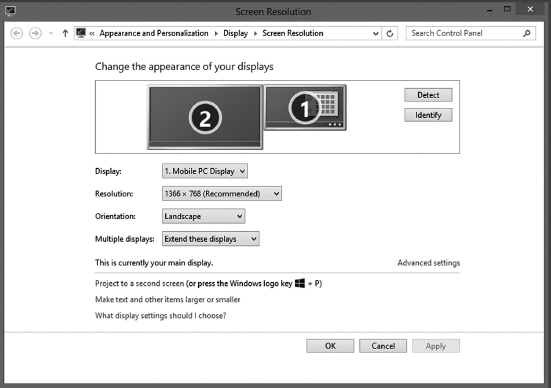Screen dimensions: 551x388
Task: Click in the Search Control Panel field
Action: pos(464,33)
